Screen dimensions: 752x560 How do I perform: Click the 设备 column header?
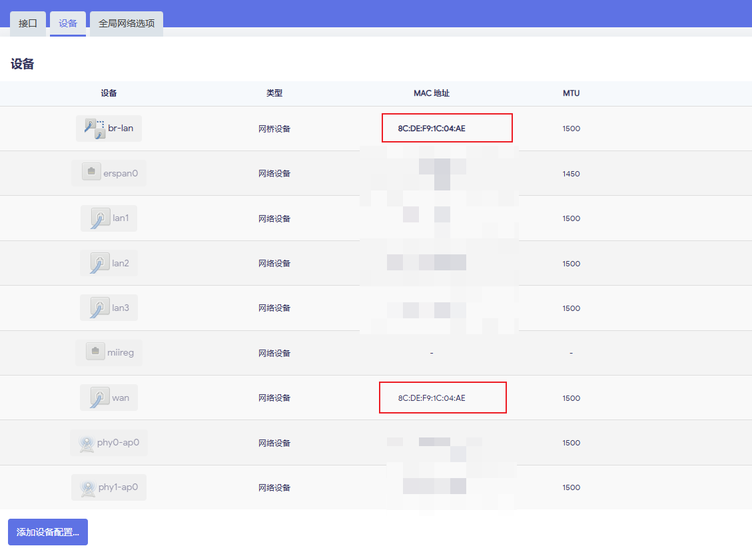[109, 93]
